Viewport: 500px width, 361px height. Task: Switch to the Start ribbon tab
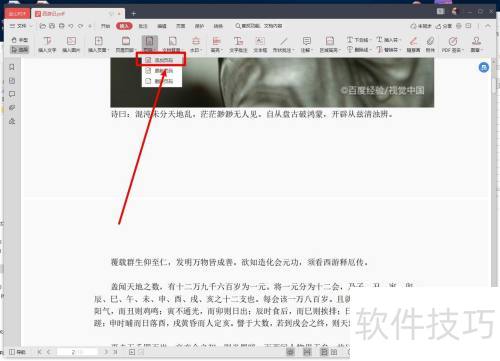coord(105,26)
